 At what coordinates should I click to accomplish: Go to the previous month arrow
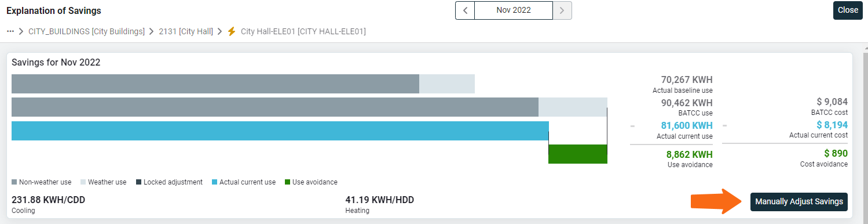[x=465, y=10]
